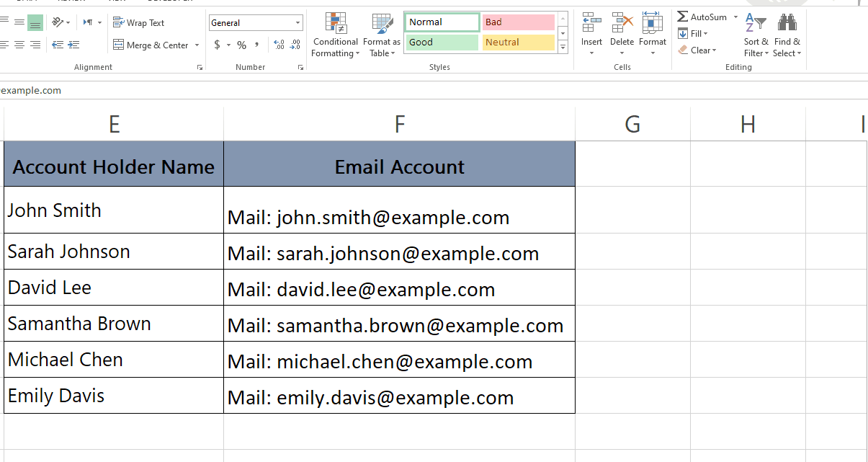Image resolution: width=868 pixels, height=462 pixels.
Task: Select the Emily Davis cell
Action: pos(114,396)
